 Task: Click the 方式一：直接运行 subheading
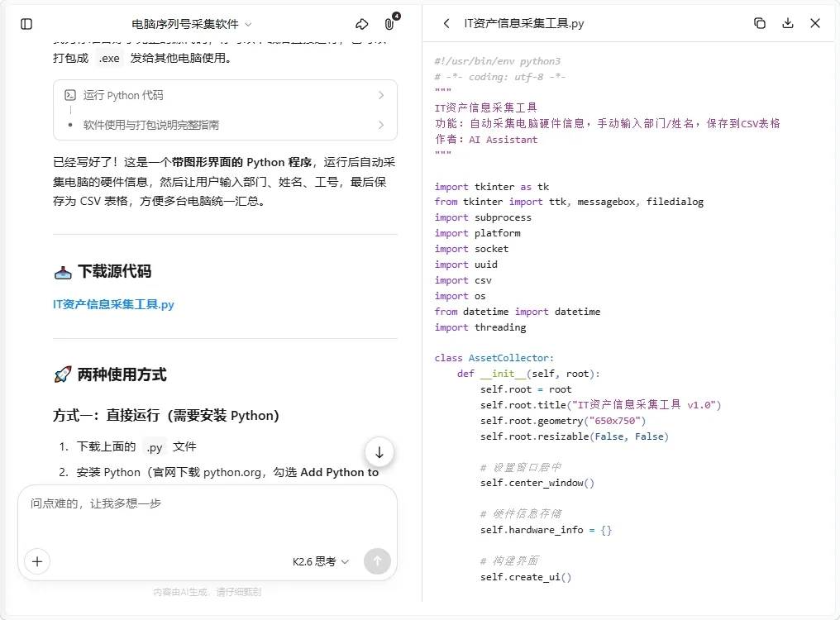click(x=166, y=415)
